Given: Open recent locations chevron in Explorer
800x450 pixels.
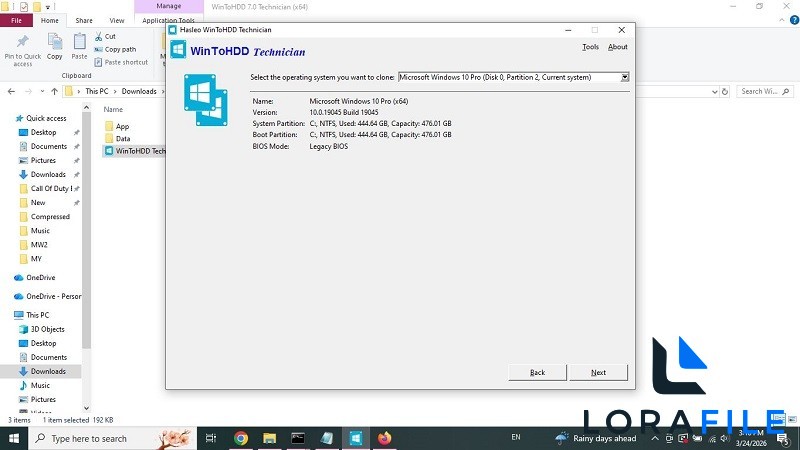Looking at the screenshot, I should (42, 91).
